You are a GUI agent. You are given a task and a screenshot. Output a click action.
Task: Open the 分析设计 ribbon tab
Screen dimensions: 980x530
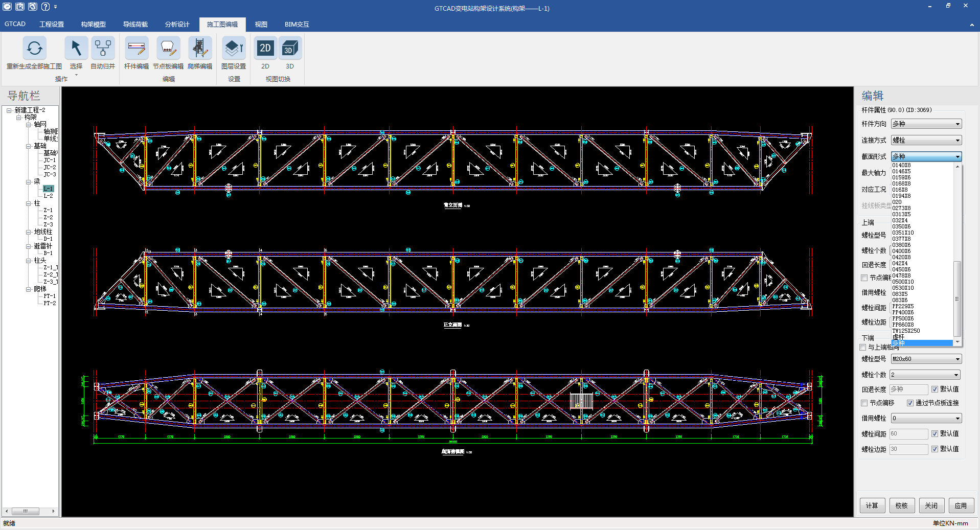point(177,25)
